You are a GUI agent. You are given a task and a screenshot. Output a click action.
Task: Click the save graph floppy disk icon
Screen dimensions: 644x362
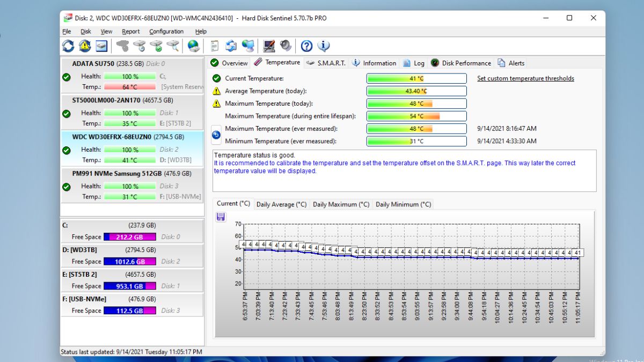pos(221,217)
